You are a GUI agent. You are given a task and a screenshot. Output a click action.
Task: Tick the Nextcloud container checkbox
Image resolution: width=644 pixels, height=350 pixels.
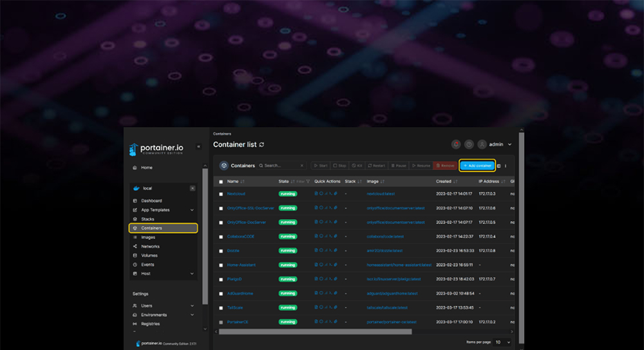coord(221,194)
